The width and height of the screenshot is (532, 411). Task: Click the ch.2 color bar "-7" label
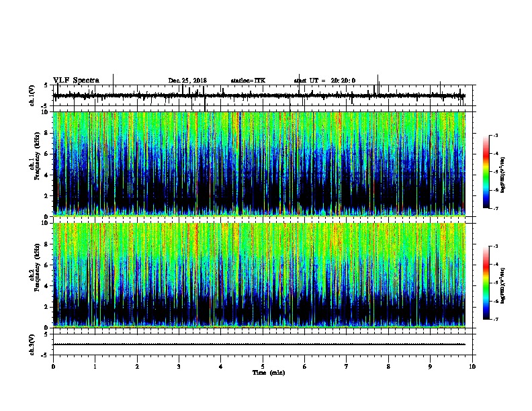click(x=495, y=319)
